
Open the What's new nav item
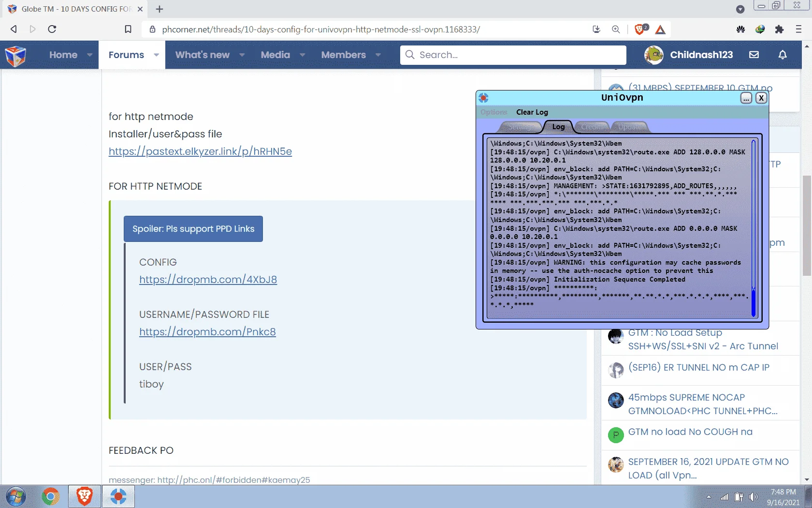point(203,55)
